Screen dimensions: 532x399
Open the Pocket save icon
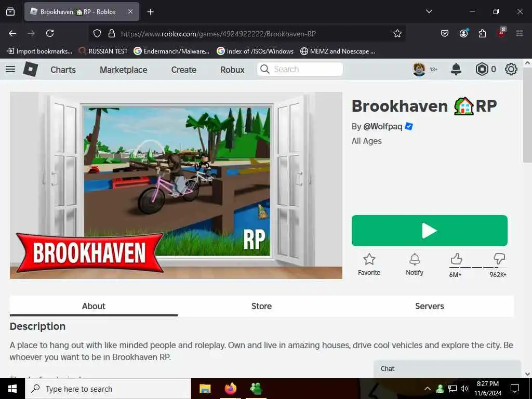[x=445, y=33]
